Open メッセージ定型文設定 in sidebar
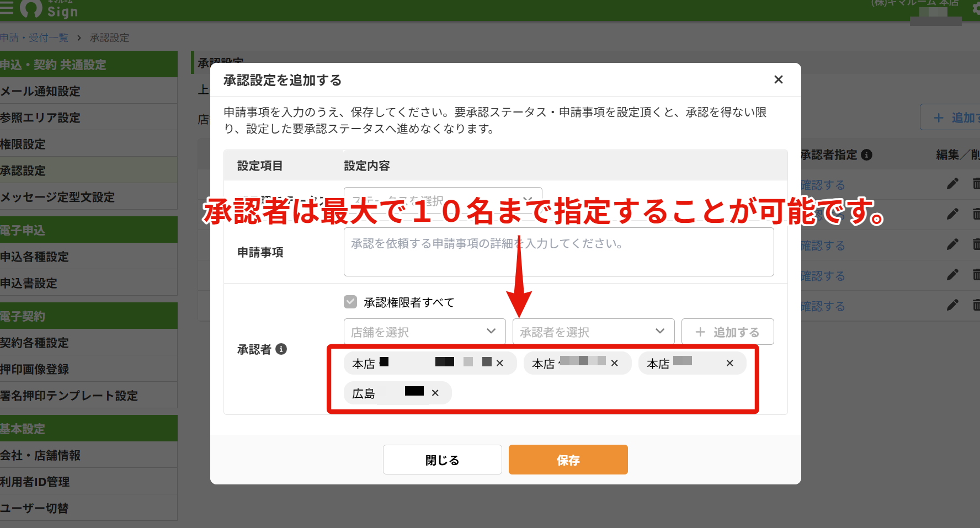 pyautogui.click(x=88, y=197)
